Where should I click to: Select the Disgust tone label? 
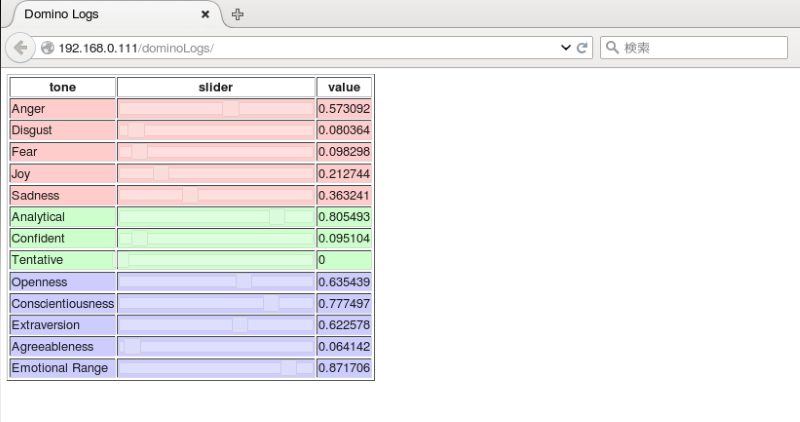(32, 130)
